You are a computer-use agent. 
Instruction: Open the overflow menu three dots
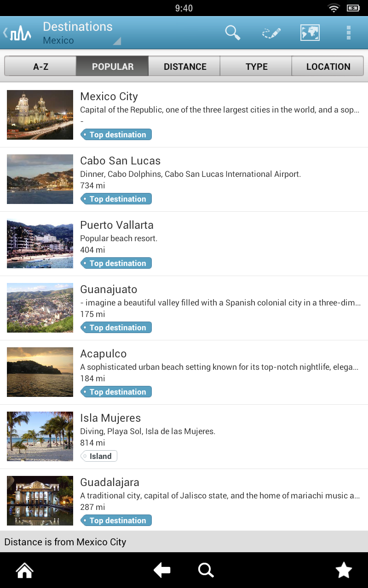point(349,33)
